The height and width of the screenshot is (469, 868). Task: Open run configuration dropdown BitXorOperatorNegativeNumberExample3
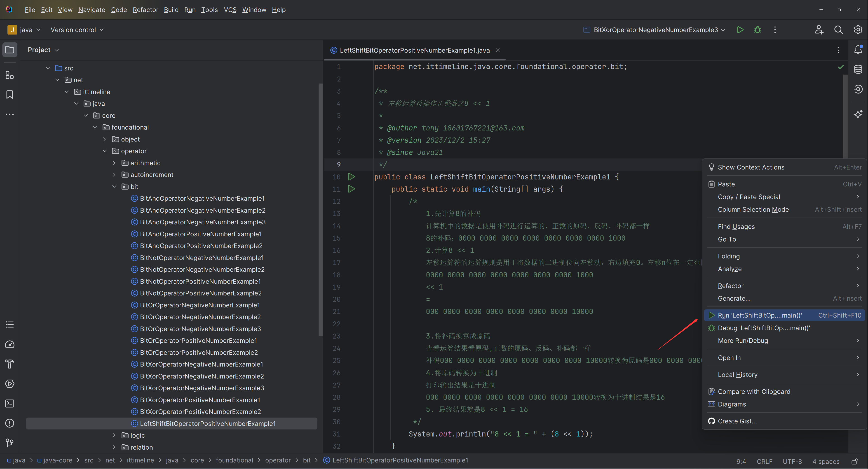(654, 30)
